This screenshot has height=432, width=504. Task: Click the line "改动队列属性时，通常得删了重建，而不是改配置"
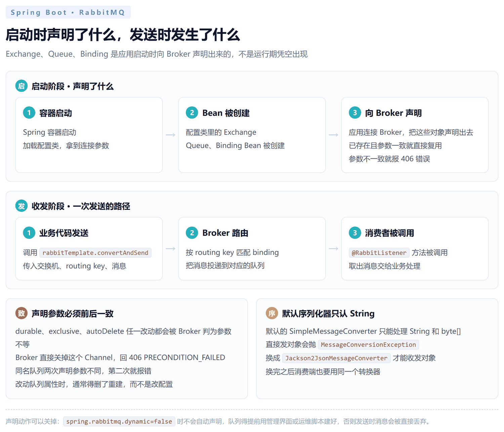tap(94, 384)
